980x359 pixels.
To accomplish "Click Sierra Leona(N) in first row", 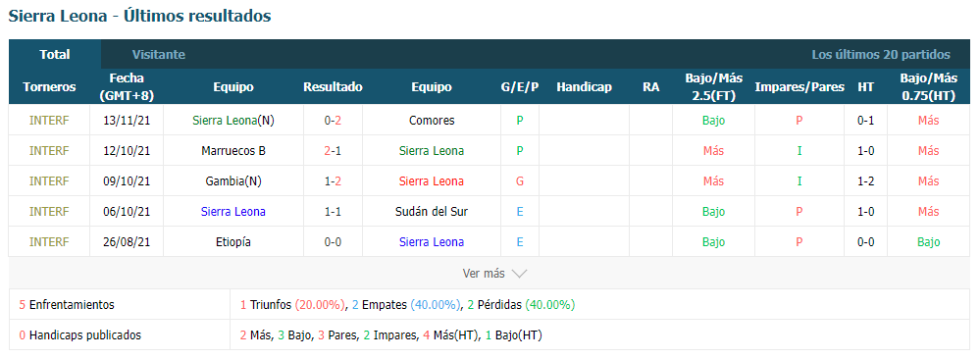I will [233, 120].
